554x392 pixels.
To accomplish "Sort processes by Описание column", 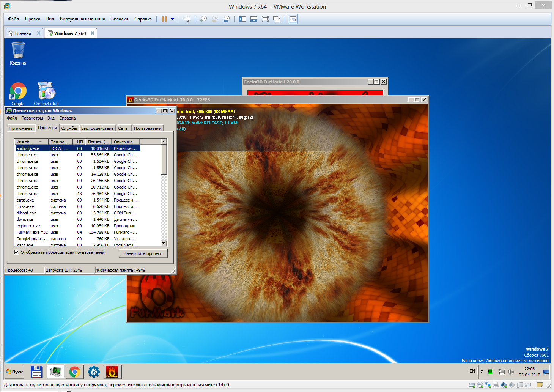I will pyautogui.click(x=126, y=142).
